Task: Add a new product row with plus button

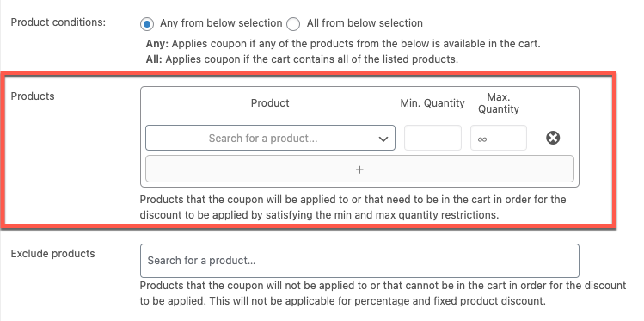Action: 359,169
